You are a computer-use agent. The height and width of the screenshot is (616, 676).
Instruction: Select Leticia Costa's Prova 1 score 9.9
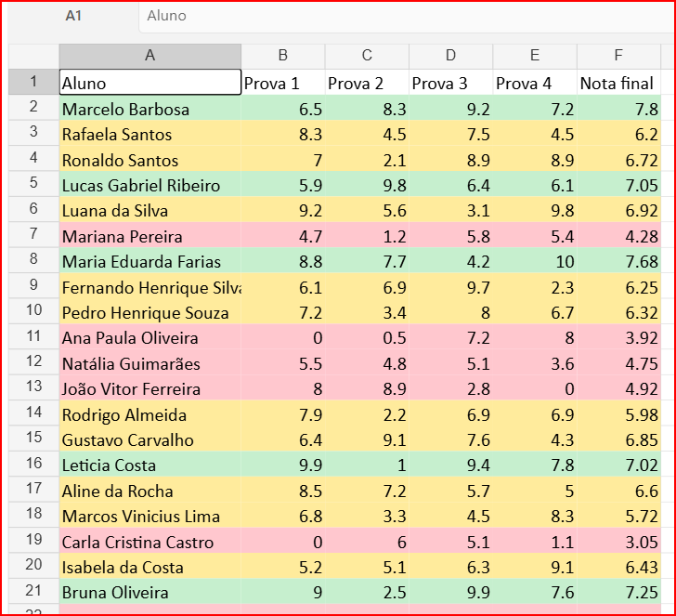point(283,465)
